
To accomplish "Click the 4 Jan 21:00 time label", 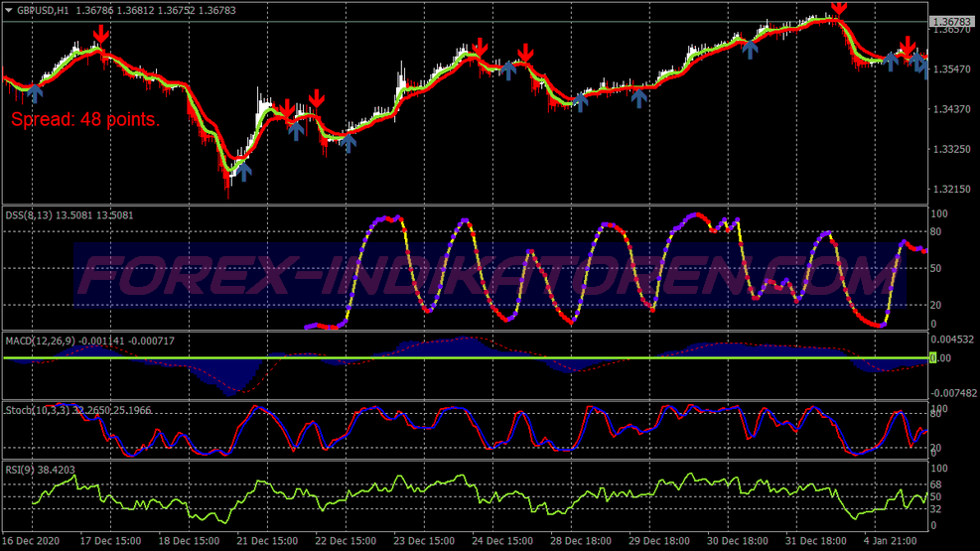I will coord(891,541).
